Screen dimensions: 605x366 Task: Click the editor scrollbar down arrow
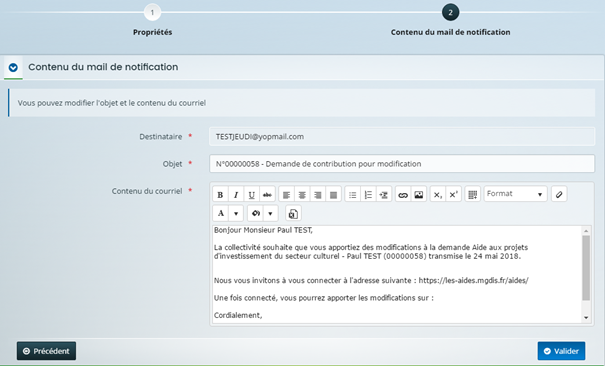point(586,318)
